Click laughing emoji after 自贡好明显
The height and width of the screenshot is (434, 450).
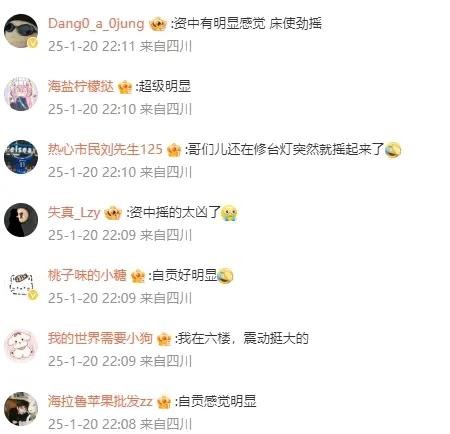click(x=225, y=276)
